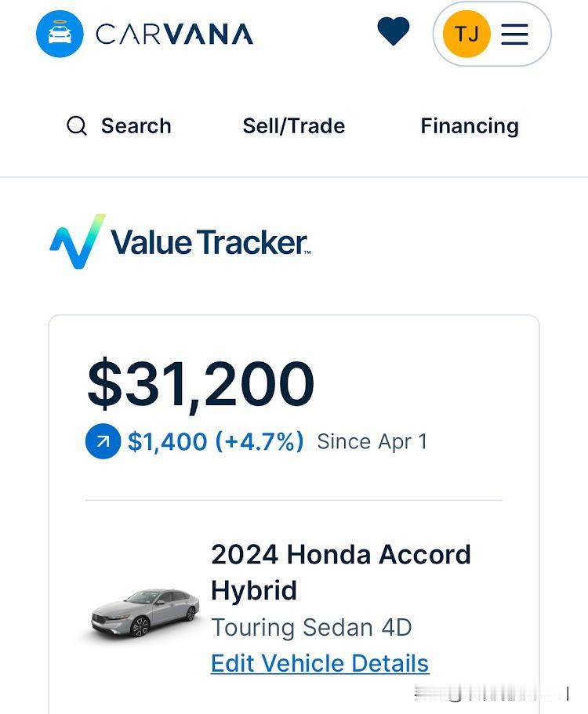
Task: Open the Financing navigation item
Action: click(x=470, y=126)
